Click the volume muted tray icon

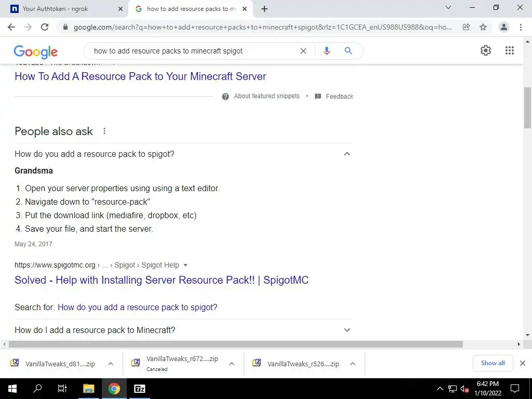click(464, 389)
